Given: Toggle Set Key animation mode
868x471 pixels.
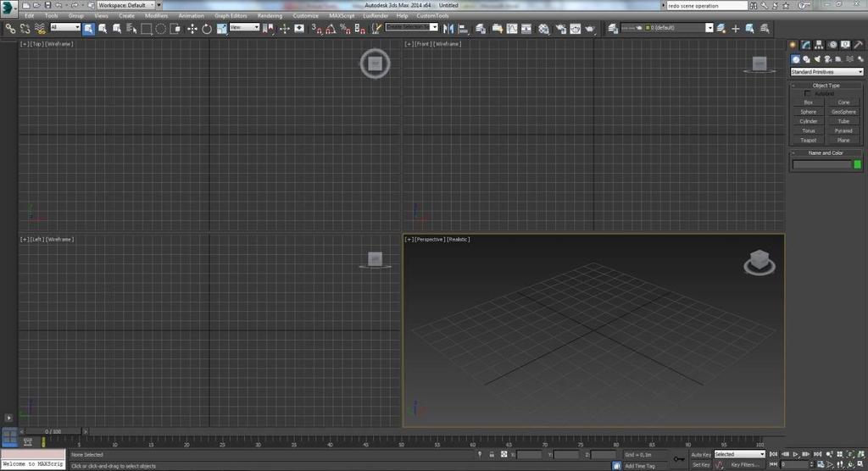Looking at the screenshot, I should [701, 465].
